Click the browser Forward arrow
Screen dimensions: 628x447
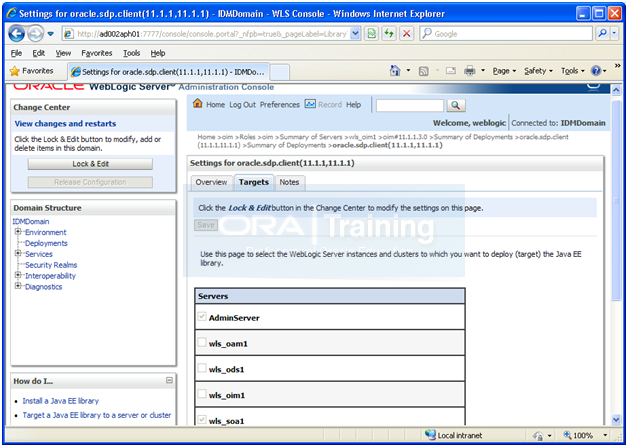[35, 34]
